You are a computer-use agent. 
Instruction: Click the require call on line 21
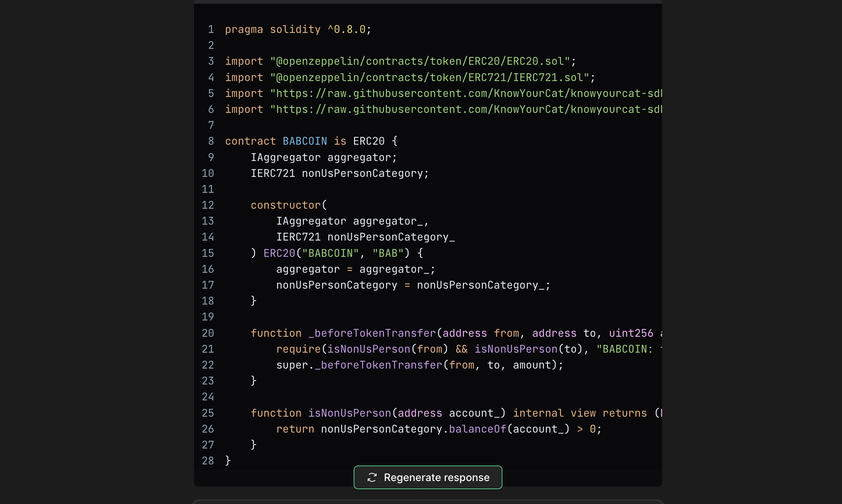coord(298,349)
